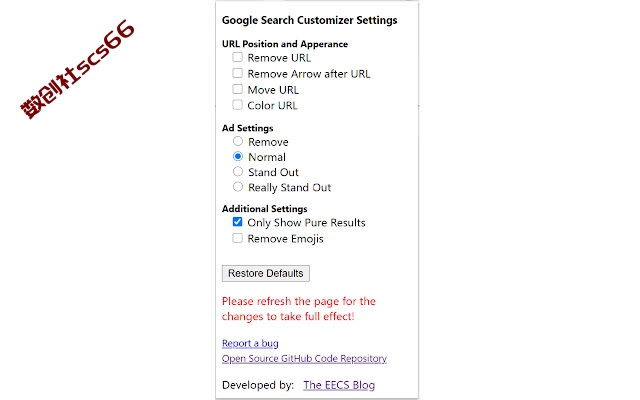The image size is (640, 400).
Task: Enable the Remove URL checkbox
Action: (238, 57)
